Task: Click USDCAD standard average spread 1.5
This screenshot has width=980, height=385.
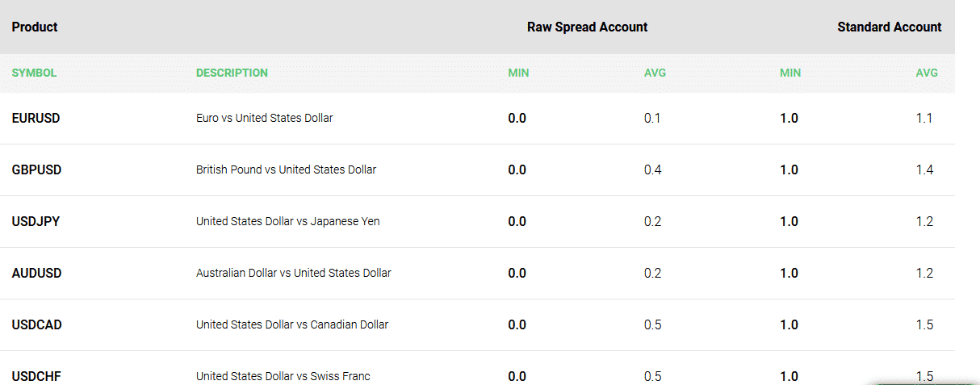Action: pos(924,324)
